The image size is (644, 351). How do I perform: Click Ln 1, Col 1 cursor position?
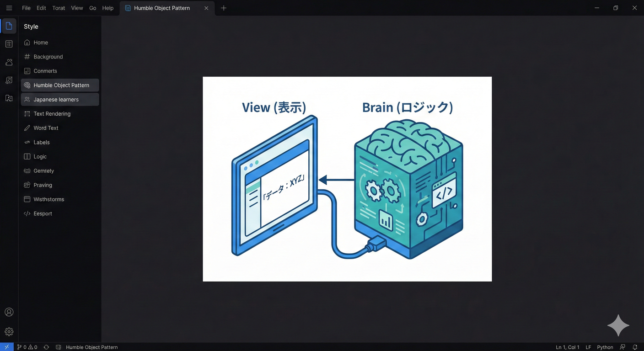pyautogui.click(x=567, y=347)
